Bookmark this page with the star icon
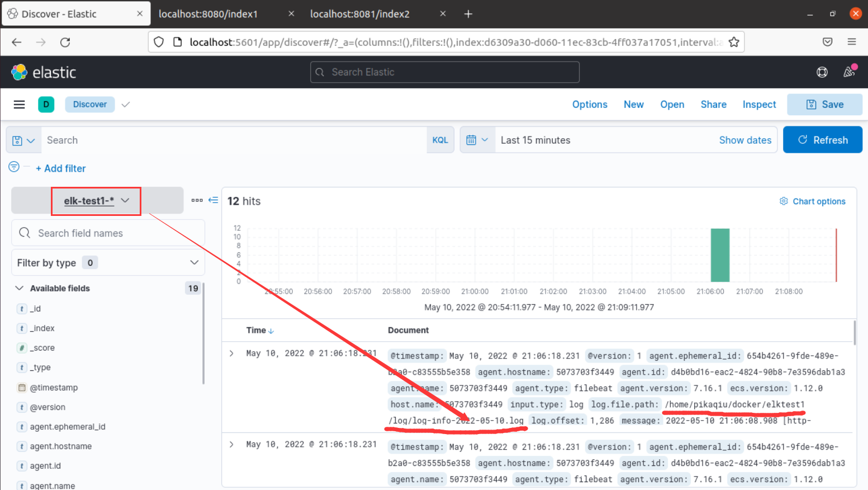Screen dimensions: 868x490 coord(734,42)
